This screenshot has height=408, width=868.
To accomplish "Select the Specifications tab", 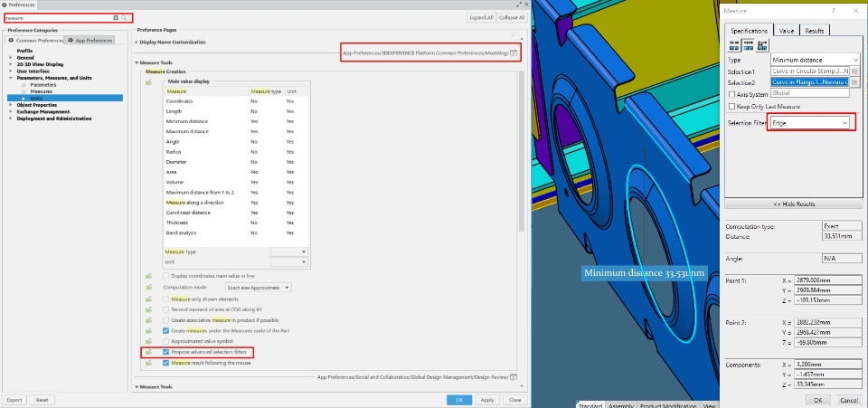I will pos(749,31).
